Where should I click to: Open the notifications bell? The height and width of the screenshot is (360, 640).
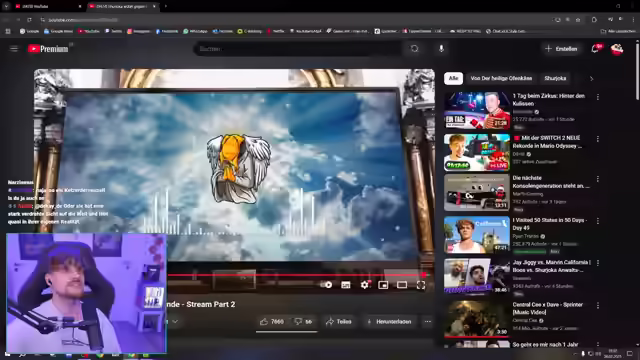595,49
